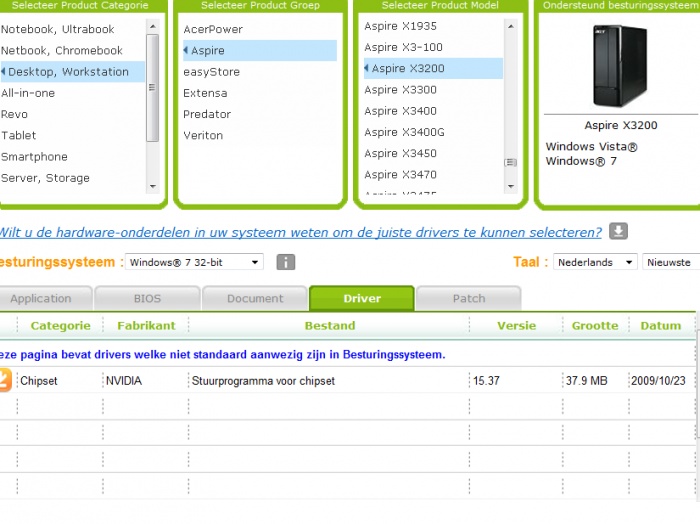Pick Aspire X3200 model
The height and width of the screenshot is (524, 700).
(x=433, y=68)
